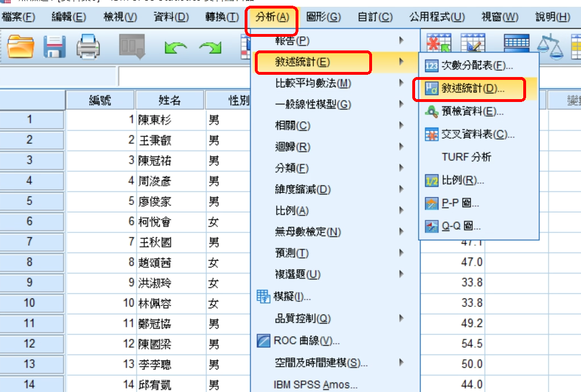Choose 敘述統計(D)... in submenu
The height and width of the screenshot is (392, 581).
tap(472, 89)
